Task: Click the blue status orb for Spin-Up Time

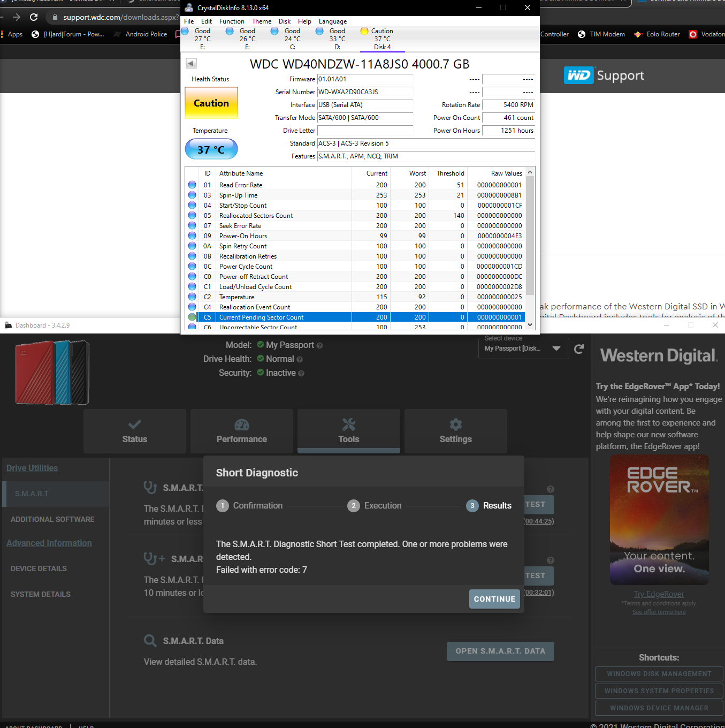Action: pyautogui.click(x=192, y=195)
